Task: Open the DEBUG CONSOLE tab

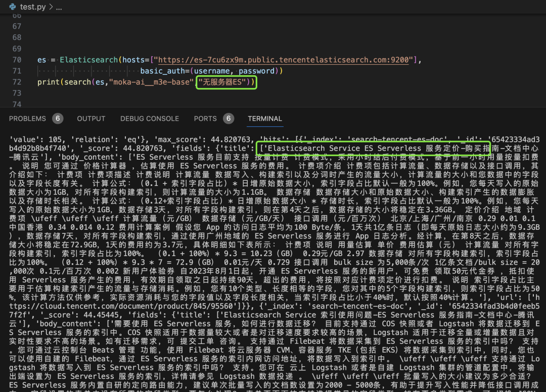Action: [x=150, y=119]
